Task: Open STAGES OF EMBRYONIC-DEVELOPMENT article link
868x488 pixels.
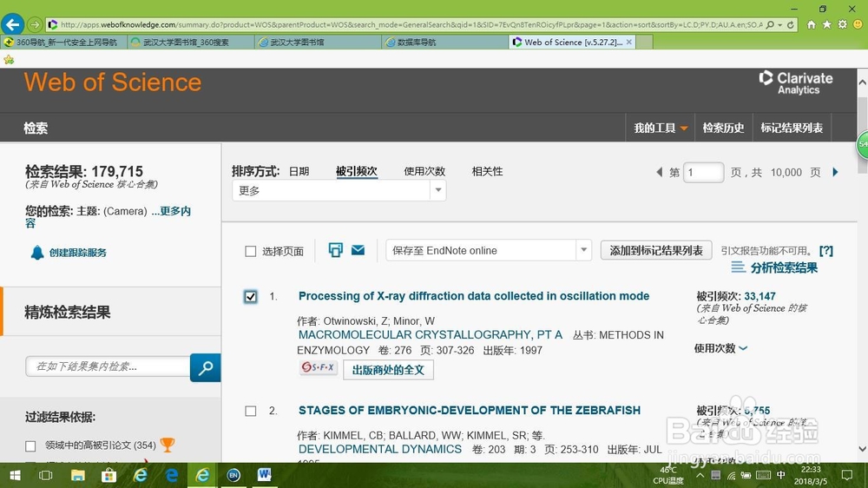Action: [470, 410]
